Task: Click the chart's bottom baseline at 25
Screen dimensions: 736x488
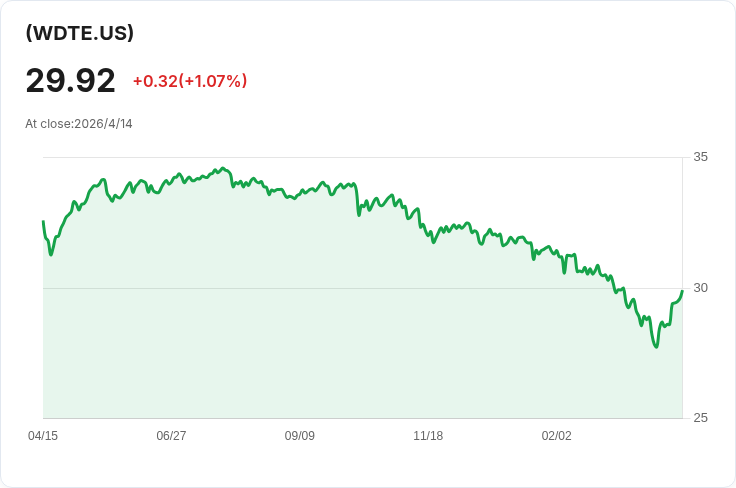Action: [360, 418]
